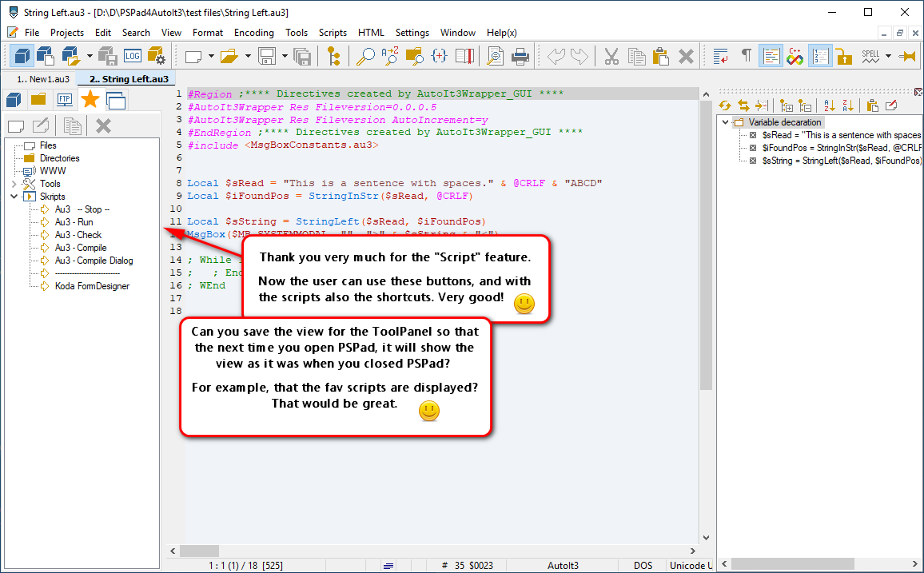
Task: Open the FTP panel tab icon
Action: click(64, 100)
